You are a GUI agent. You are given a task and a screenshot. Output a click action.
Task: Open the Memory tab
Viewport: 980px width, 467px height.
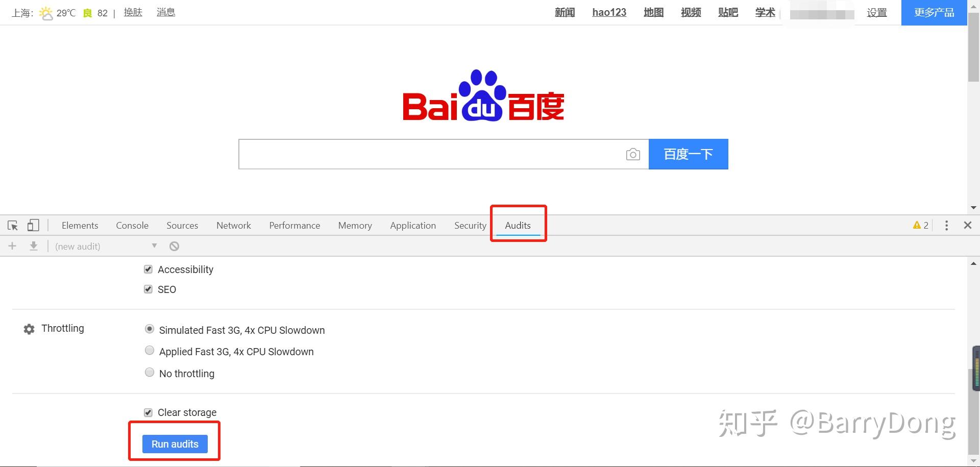click(x=355, y=225)
